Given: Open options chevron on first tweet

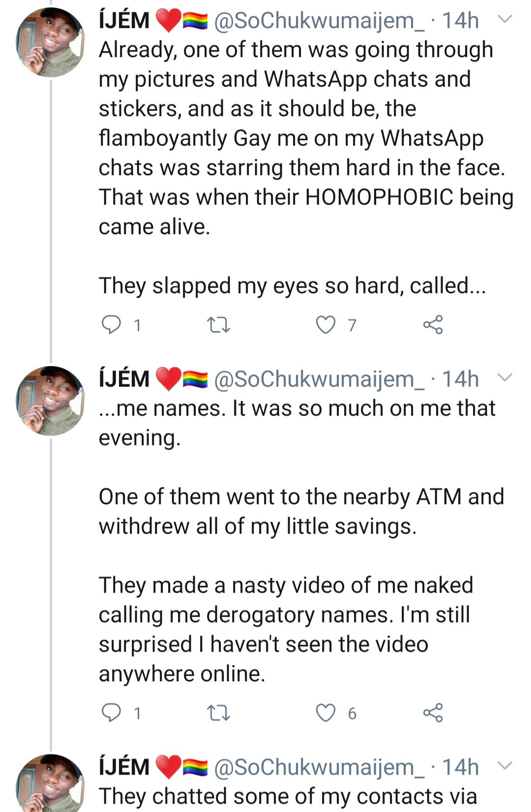Looking at the screenshot, I should pos(505,20).
